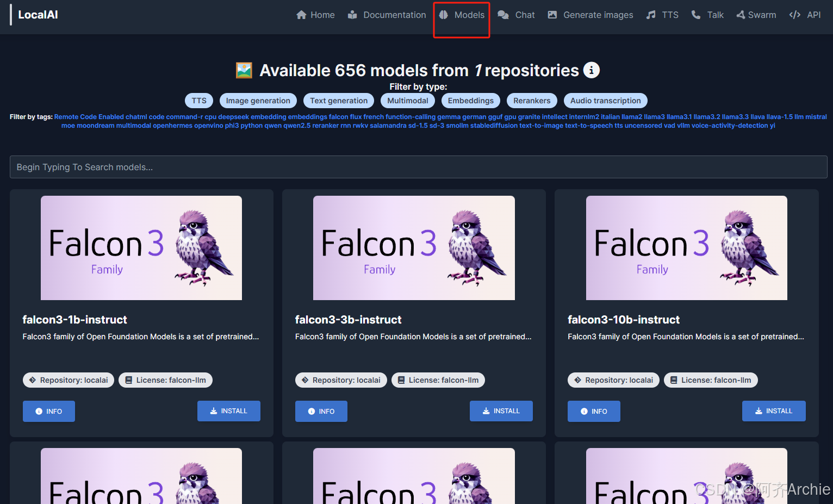
Task: Choose the gemma tag
Action: click(x=449, y=117)
